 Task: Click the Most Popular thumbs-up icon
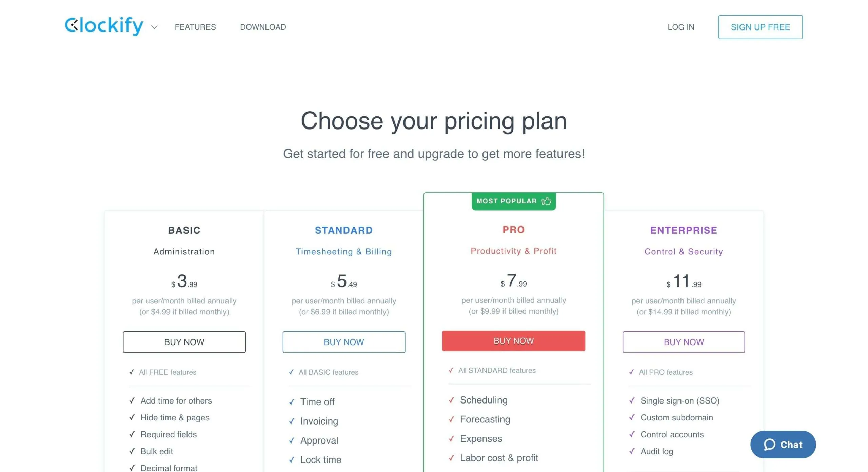coord(546,201)
